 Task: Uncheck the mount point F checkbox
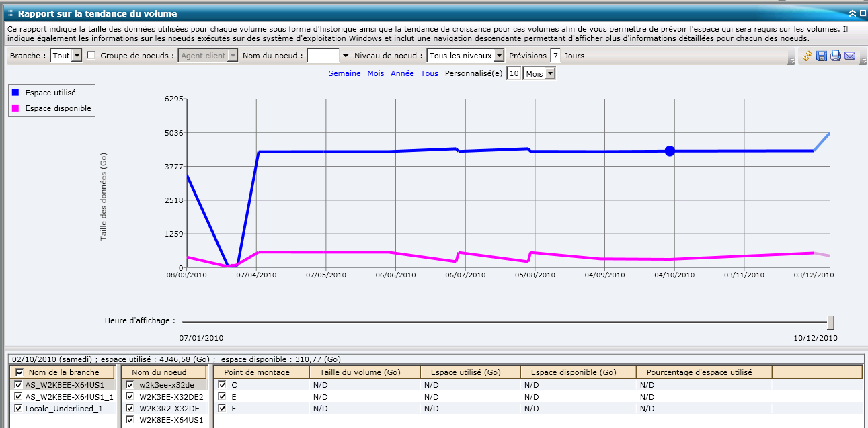(x=222, y=408)
